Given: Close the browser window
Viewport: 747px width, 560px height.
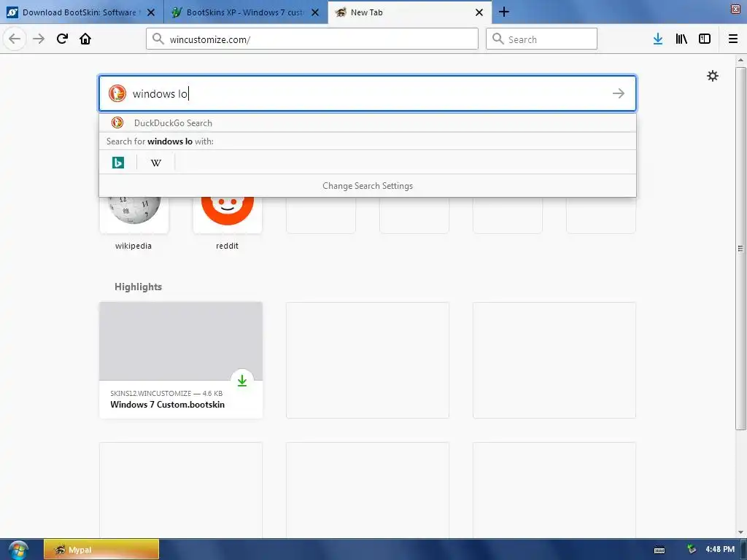Looking at the screenshot, I should [735, 9].
